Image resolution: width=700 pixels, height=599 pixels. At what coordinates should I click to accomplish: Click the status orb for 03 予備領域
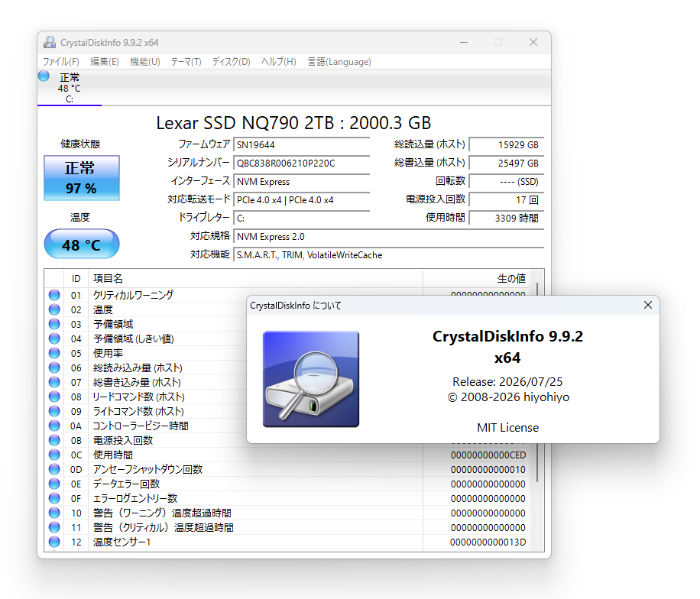pyautogui.click(x=54, y=324)
